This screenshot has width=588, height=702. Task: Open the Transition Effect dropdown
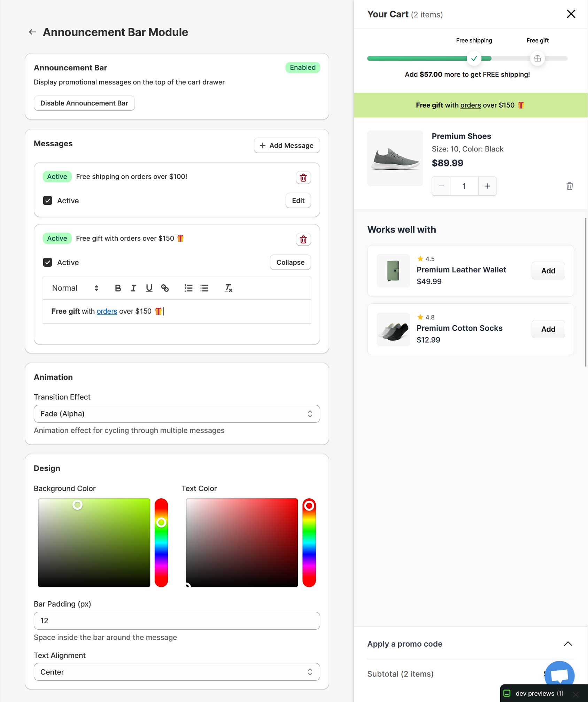177,414
